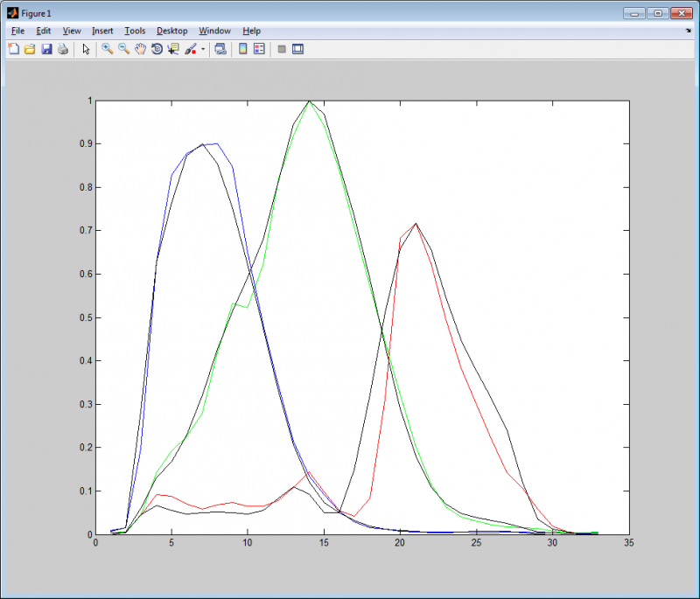Activate the Edit Plot arrow tool
700x599 pixels.
(86, 49)
